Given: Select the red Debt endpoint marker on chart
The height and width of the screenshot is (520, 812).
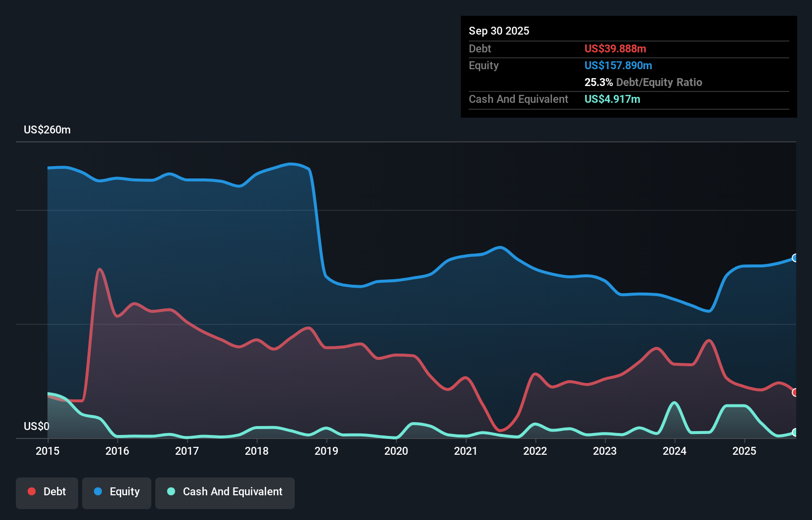Looking at the screenshot, I should [795, 392].
